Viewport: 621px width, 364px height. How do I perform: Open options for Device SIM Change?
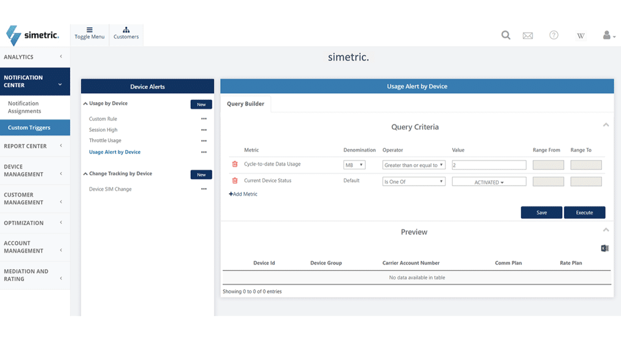pyautogui.click(x=204, y=189)
